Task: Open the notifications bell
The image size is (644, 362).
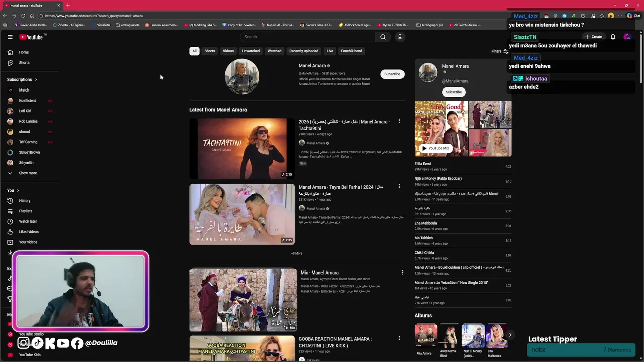Action: [613, 37]
